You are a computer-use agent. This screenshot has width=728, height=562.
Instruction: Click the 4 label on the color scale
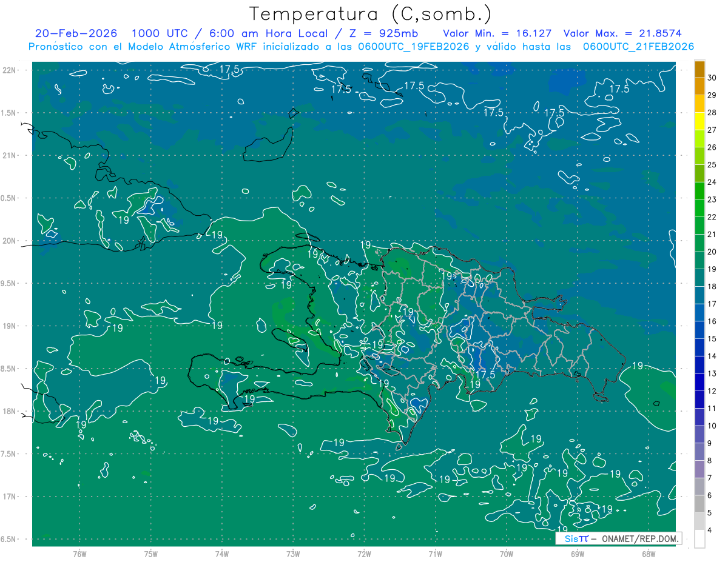point(710,531)
